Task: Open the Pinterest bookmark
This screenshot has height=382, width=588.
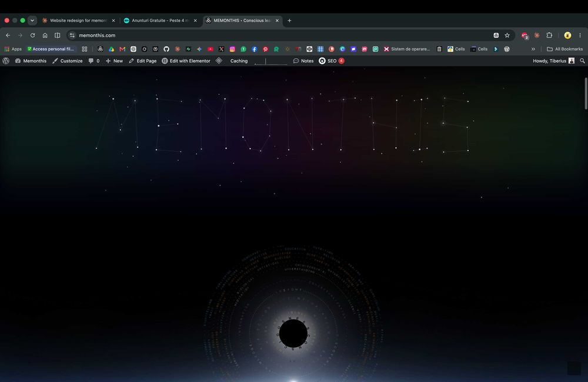Action: click(x=265, y=49)
